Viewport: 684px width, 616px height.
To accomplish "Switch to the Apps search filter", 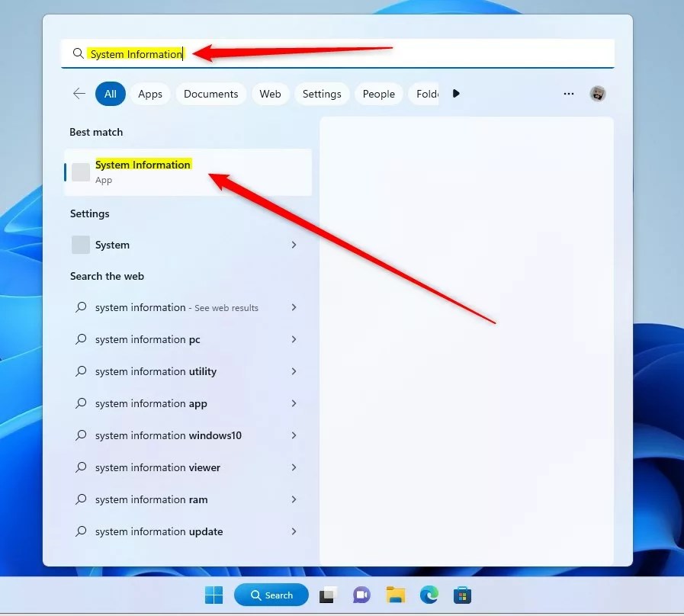I will coord(149,93).
